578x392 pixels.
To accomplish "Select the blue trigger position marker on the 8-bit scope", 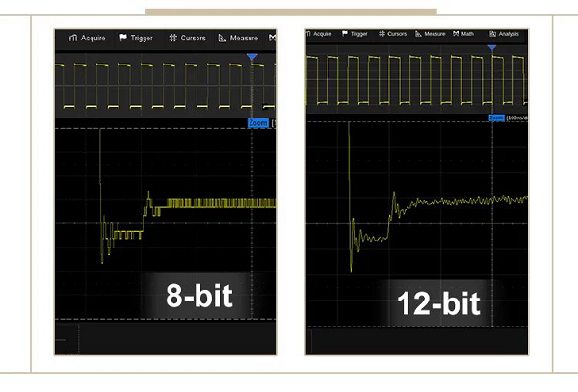I will 252,58.
